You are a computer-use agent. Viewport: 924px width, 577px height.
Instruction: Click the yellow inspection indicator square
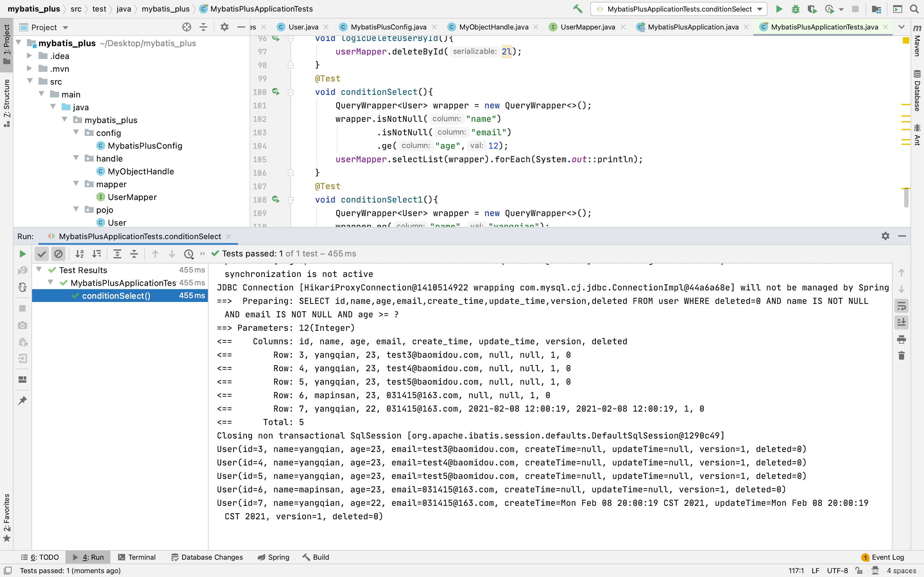[x=906, y=40]
